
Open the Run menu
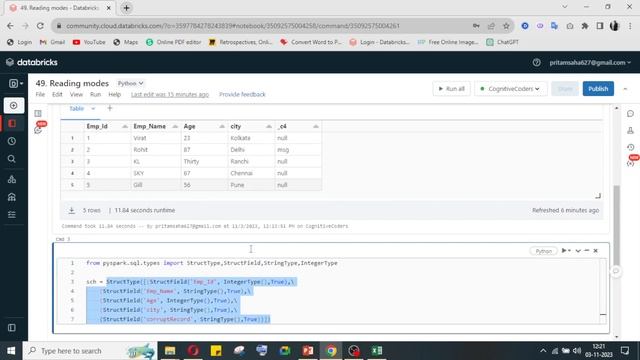pos(96,94)
